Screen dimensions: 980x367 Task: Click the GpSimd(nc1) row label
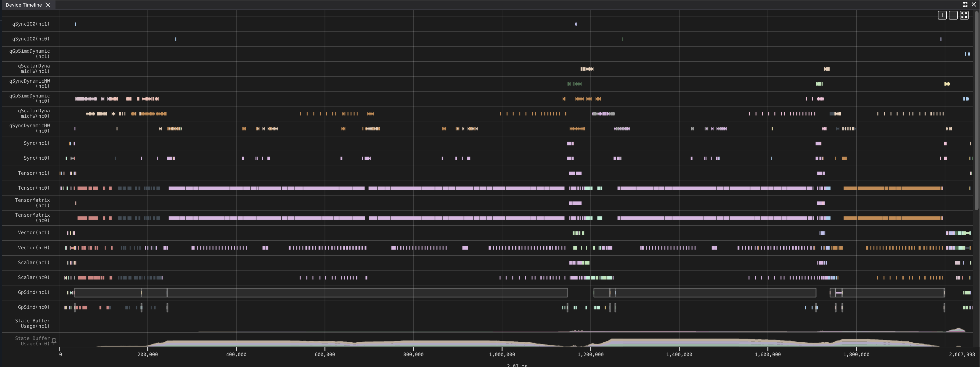click(x=34, y=292)
